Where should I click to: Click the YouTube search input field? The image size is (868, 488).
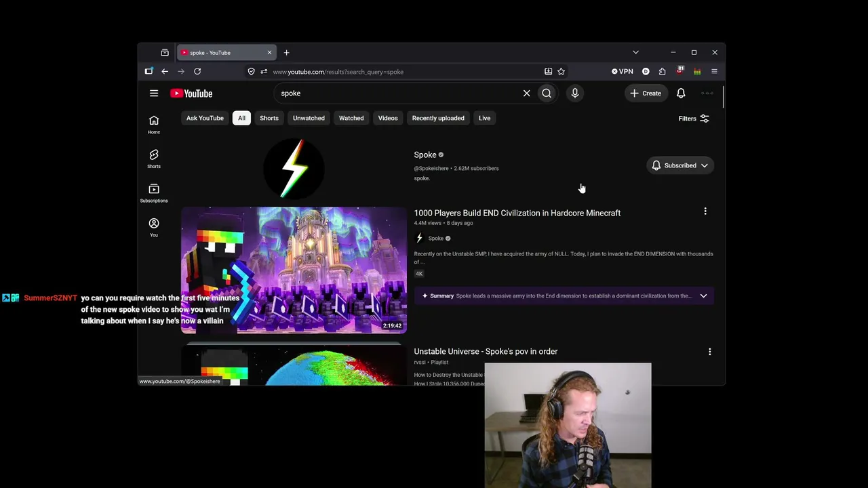pos(400,94)
